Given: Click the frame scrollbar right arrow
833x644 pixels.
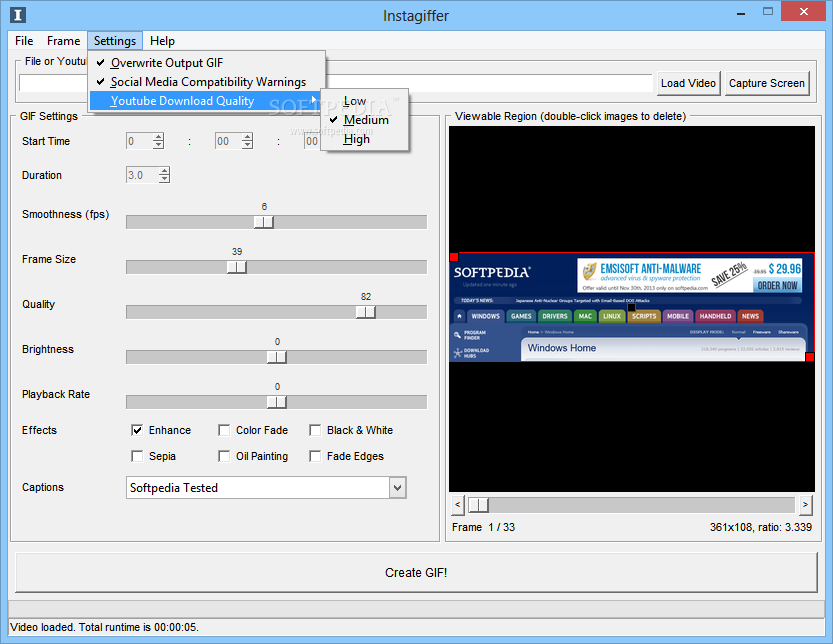Looking at the screenshot, I should (805, 505).
